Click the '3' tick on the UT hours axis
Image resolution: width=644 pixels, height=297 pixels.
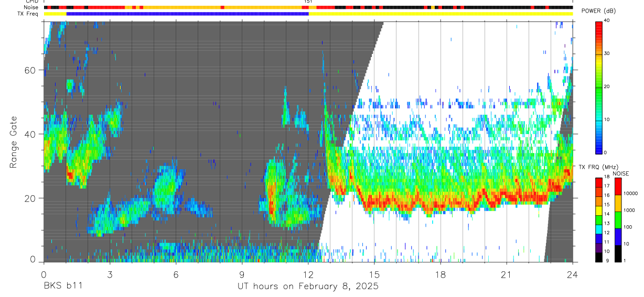tap(110, 274)
